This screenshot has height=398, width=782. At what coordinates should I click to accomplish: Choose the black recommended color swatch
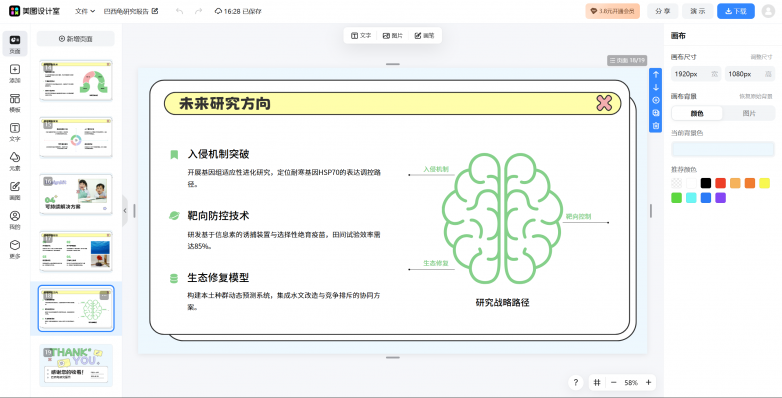[x=706, y=183]
